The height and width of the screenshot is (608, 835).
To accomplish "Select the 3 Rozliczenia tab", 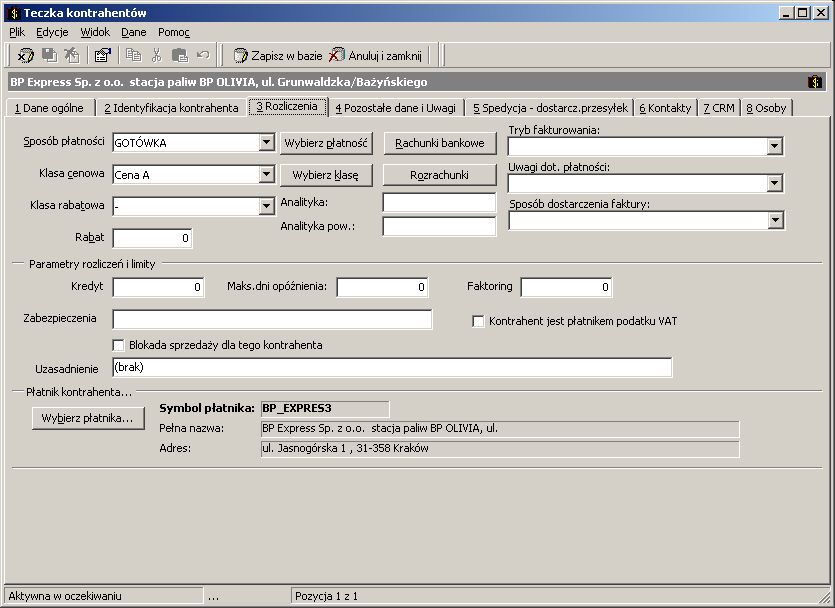I will (288, 106).
